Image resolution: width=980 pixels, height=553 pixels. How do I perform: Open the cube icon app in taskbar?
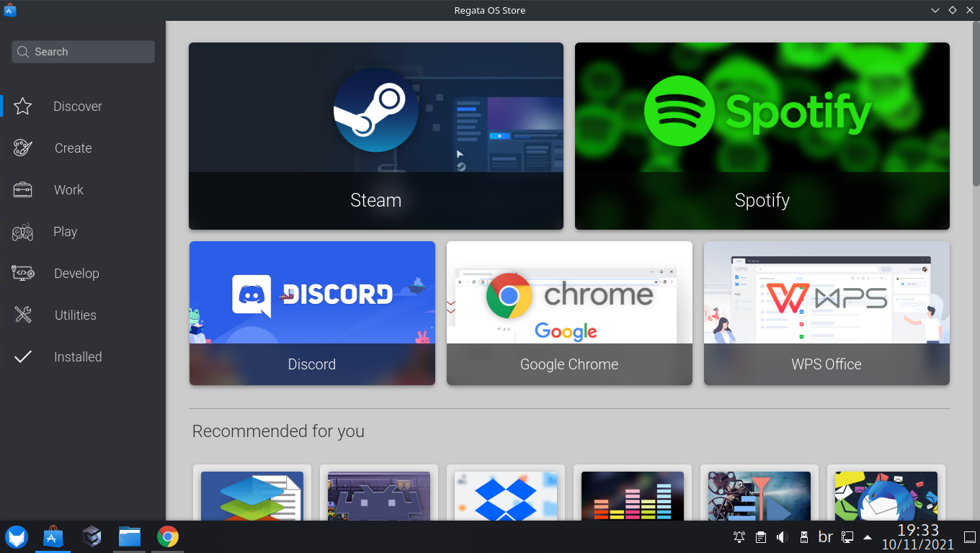92,537
